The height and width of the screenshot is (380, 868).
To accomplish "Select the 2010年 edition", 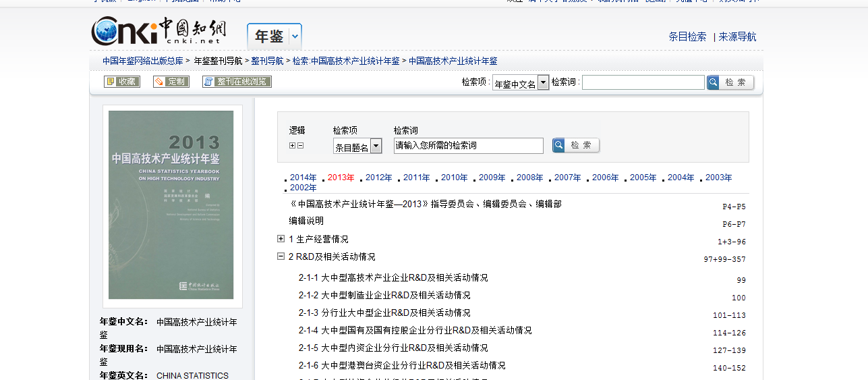I will click(x=454, y=178).
